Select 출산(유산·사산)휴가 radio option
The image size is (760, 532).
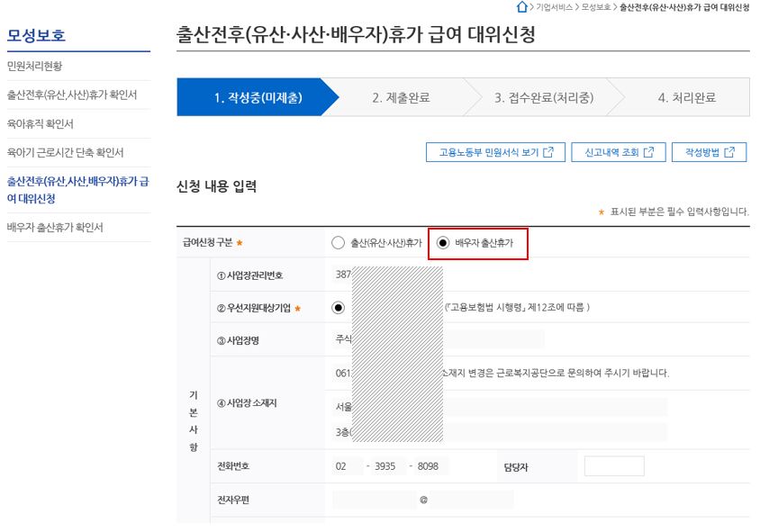tap(339, 243)
